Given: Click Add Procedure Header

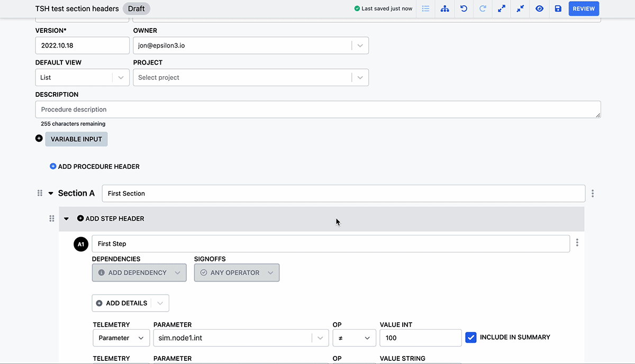Looking at the screenshot, I should pyautogui.click(x=95, y=166).
